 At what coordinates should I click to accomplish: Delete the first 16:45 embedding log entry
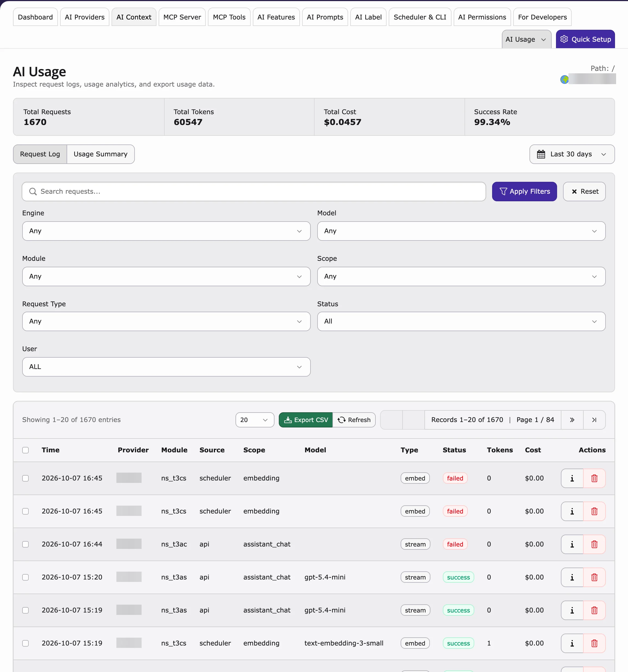point(594,478)
